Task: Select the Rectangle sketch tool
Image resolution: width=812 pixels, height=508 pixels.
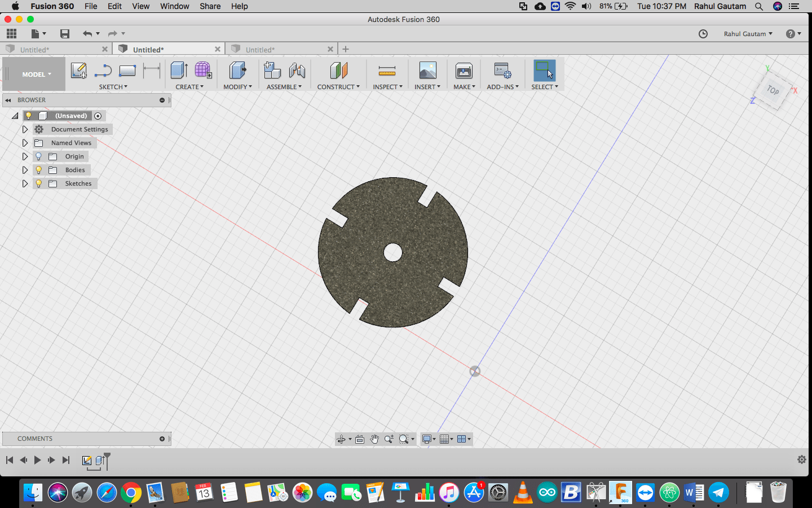Action: click(127, 71)
